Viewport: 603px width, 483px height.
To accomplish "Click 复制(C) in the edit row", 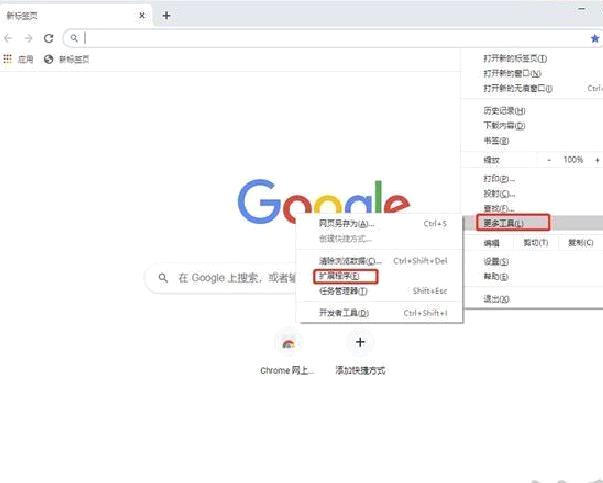I will tap(581, 243).
